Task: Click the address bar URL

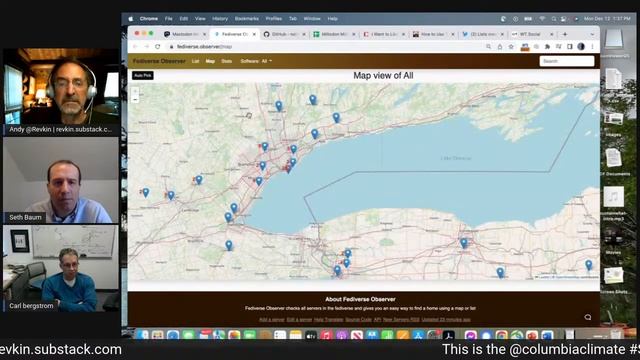Action: [x=204, y=47]
